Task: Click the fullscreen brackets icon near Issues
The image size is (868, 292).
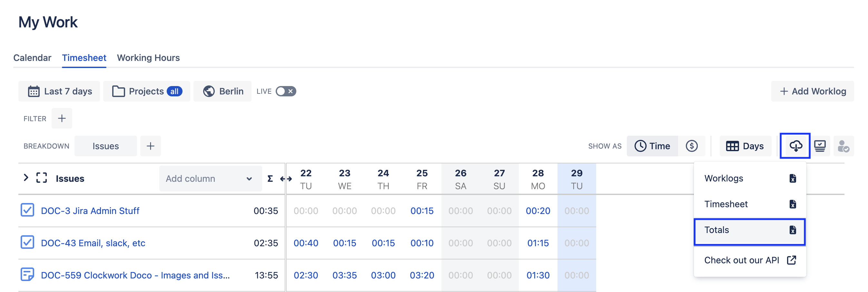Action: point(42,178)
